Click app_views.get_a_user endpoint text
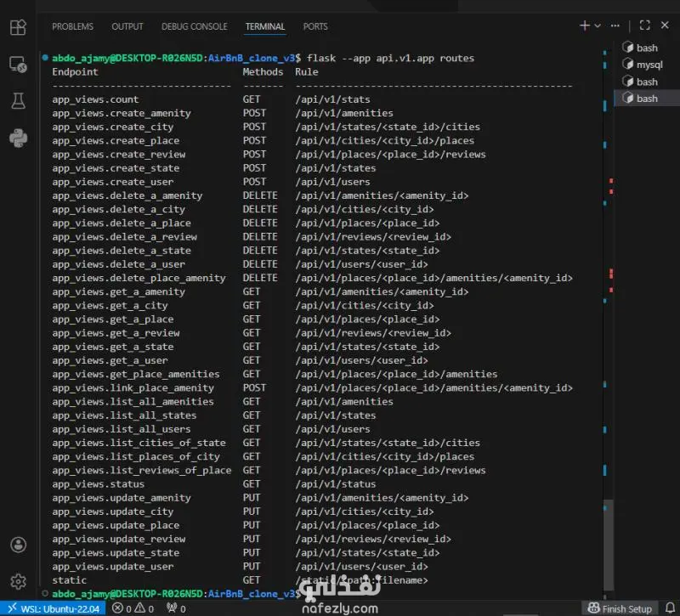The height and width of the screenshot is (616, 680). point(110,360)
